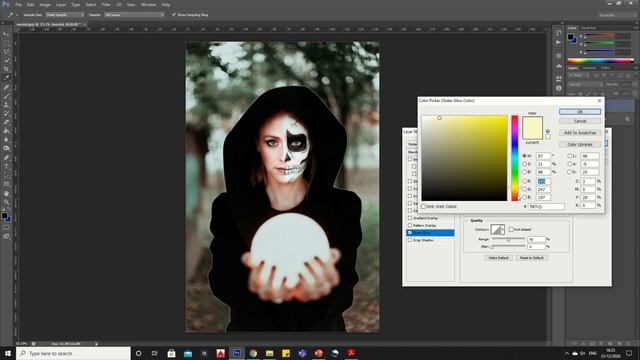Screen dimensions: 640x360
Task: Switch to the Channels tab
Action: coord(589,68)
